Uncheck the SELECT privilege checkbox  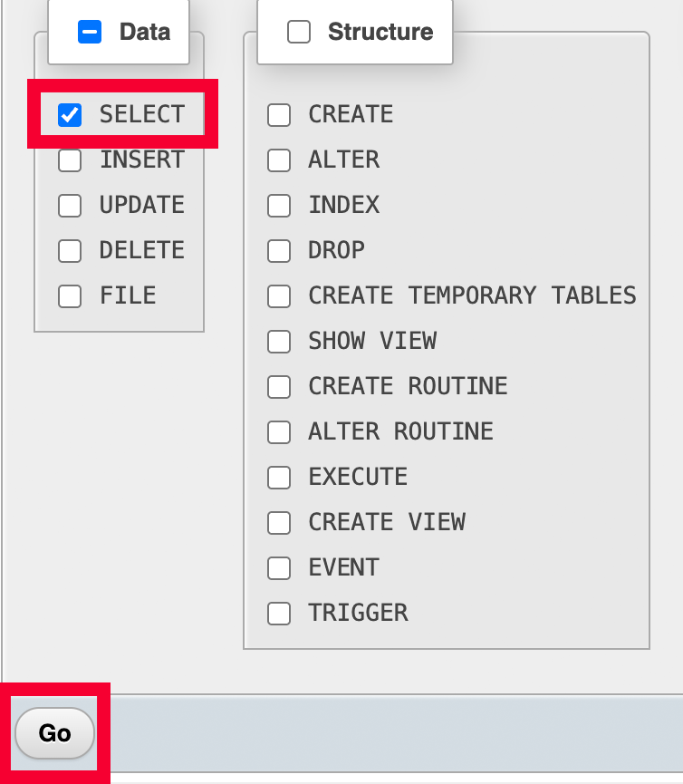70,115
